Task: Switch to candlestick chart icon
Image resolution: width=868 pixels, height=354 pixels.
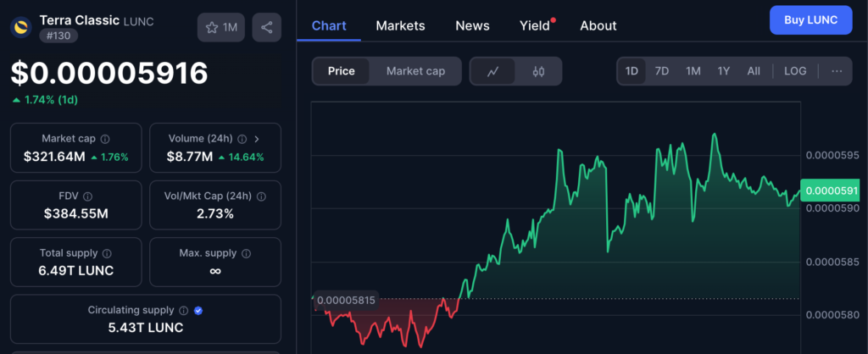Action: coord(537,71)
